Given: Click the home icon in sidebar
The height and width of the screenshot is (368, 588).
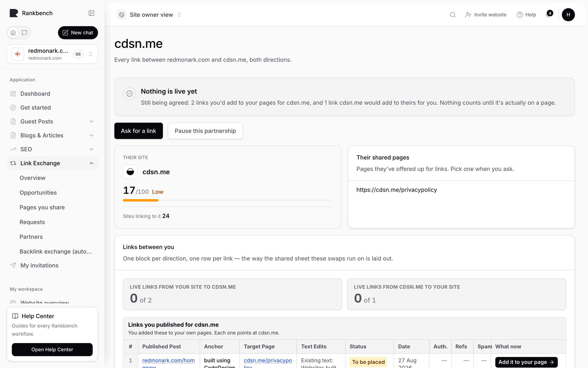Looking at the screenshot, I should tap(13, 33).
